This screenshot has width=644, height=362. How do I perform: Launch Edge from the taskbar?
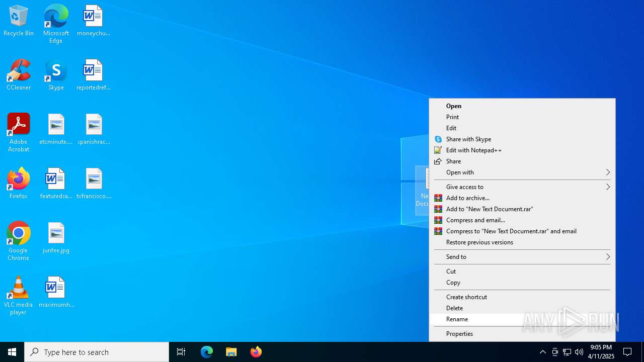[x=207, y=352]
